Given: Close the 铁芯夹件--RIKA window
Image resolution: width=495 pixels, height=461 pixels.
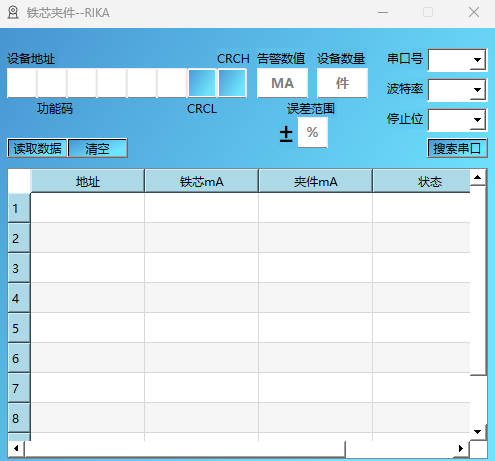Looking at the screenshot, I should [474, 13].
